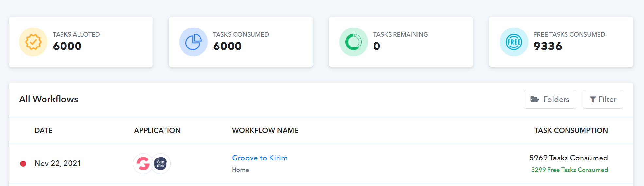Click the TASK CONSUMPTION column header

point(571,130)
